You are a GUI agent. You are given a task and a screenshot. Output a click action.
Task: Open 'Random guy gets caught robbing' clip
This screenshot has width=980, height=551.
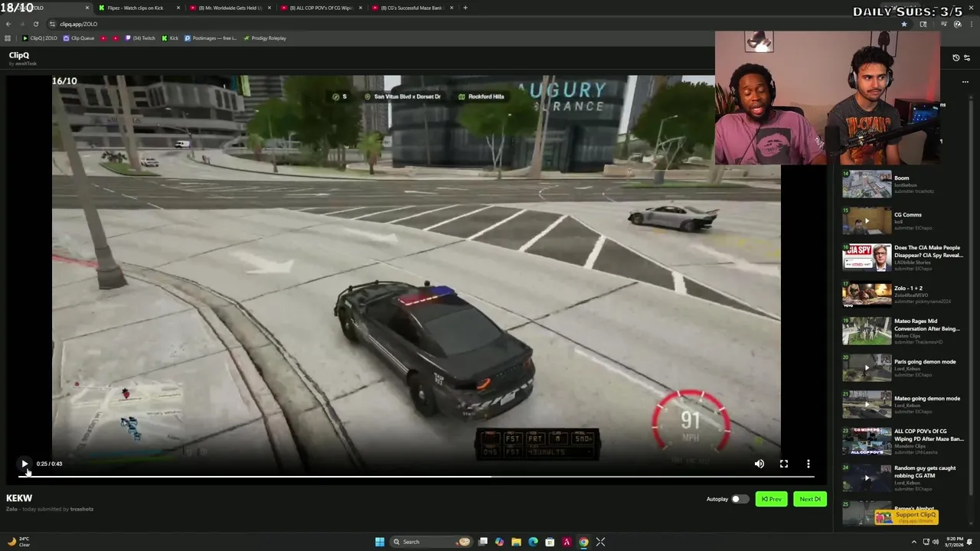point(903,478)
